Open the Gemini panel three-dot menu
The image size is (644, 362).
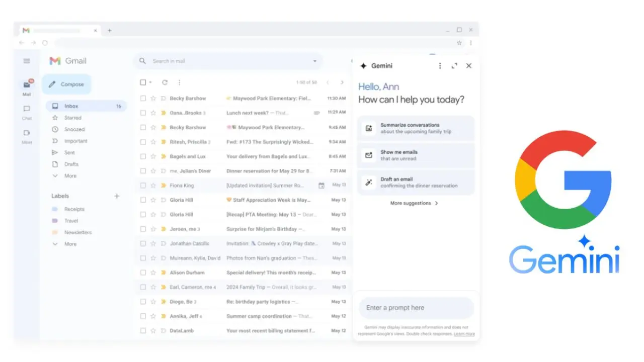tap(440, 66)
